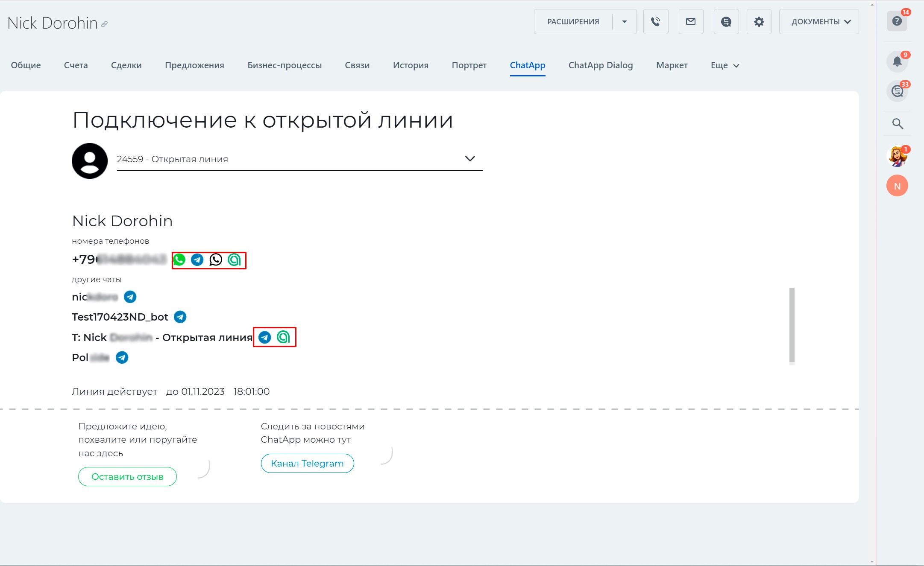Click the Оставить отзыв button
Image resolution: width=924 pixels, height=566 pixels.
tap(127, 476)
